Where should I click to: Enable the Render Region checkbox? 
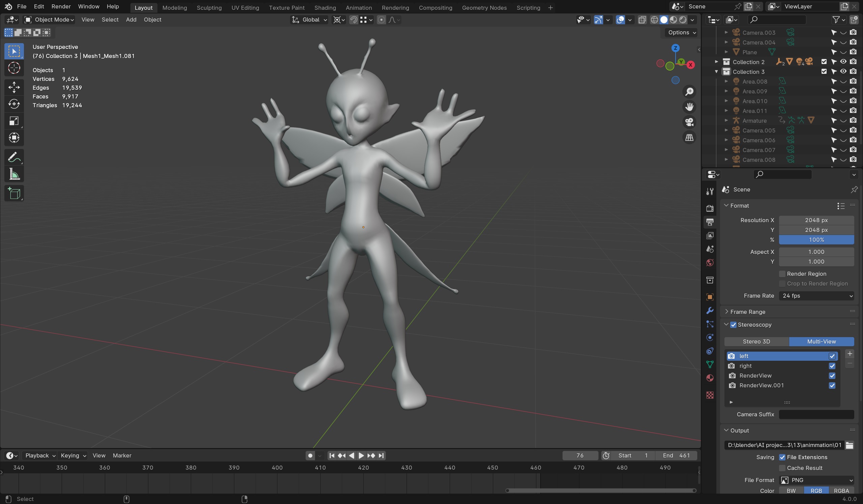tap(782, 274)
